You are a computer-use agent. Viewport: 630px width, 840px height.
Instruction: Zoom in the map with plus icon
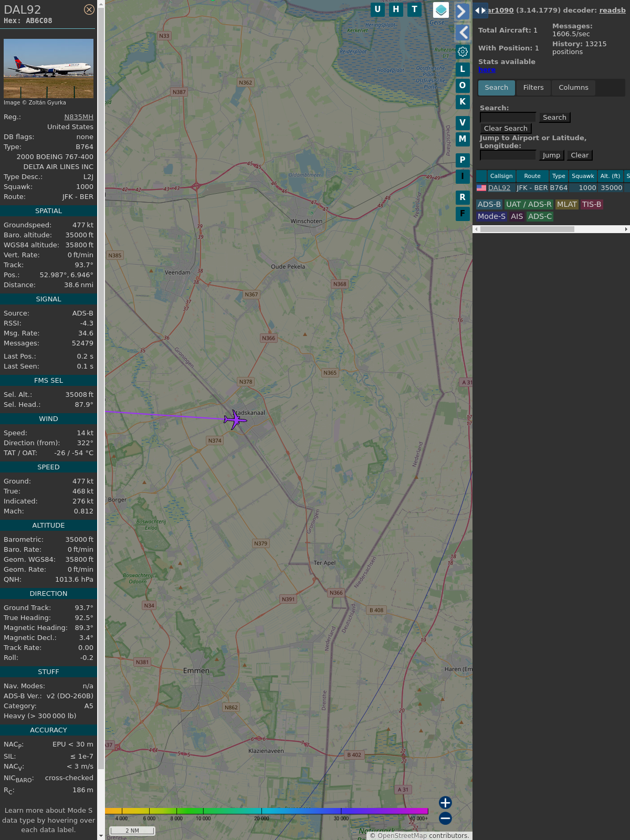click(445, 802)
